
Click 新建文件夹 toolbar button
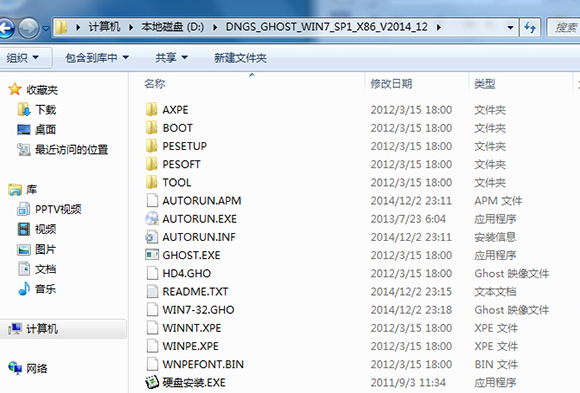click(x=240, y=58)
